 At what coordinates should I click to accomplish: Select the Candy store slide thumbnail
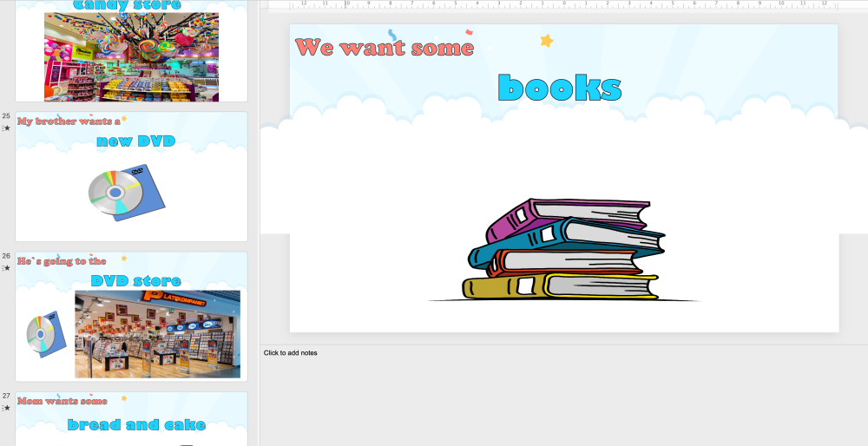coord(131,50)
